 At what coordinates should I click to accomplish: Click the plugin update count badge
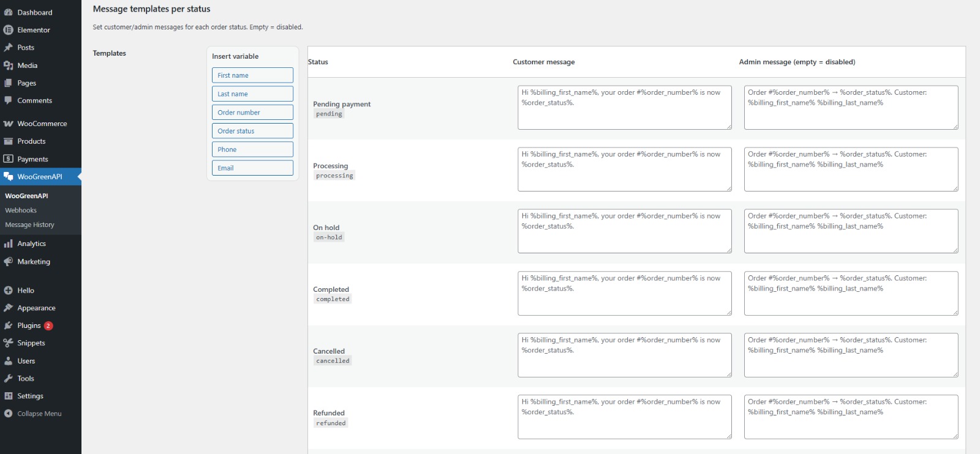tap(48, 326)
